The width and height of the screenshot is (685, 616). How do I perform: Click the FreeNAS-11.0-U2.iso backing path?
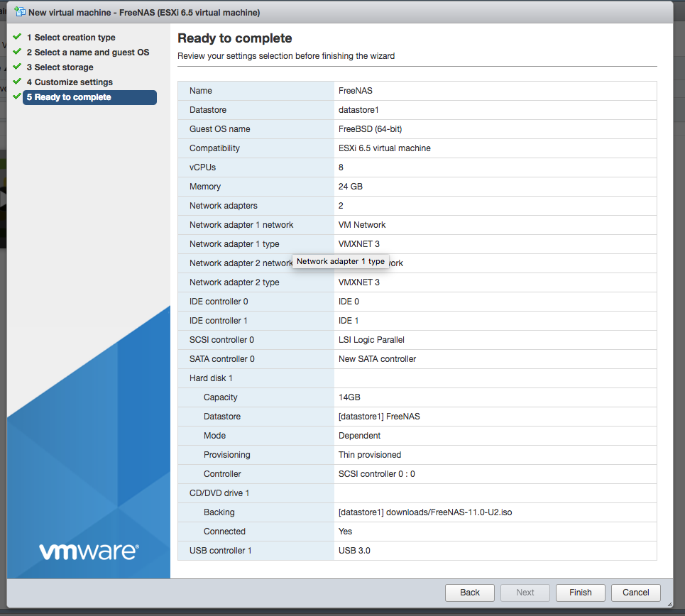click(425, 512)
